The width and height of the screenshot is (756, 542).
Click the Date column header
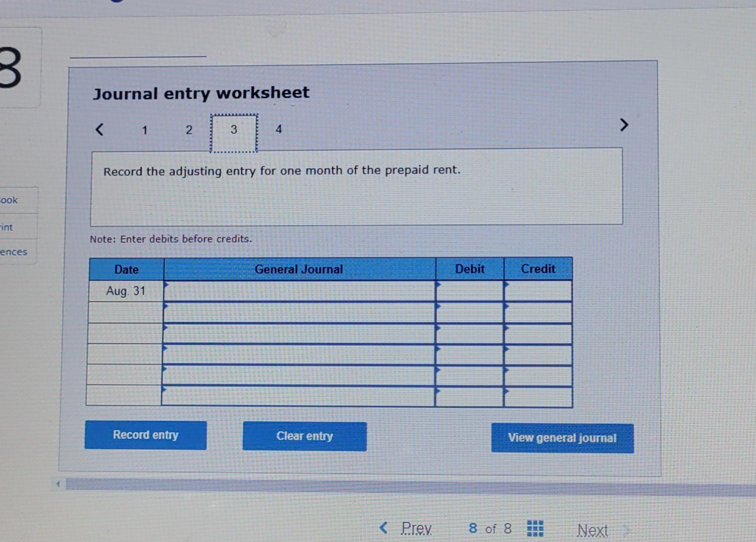(x=126, y=269)
